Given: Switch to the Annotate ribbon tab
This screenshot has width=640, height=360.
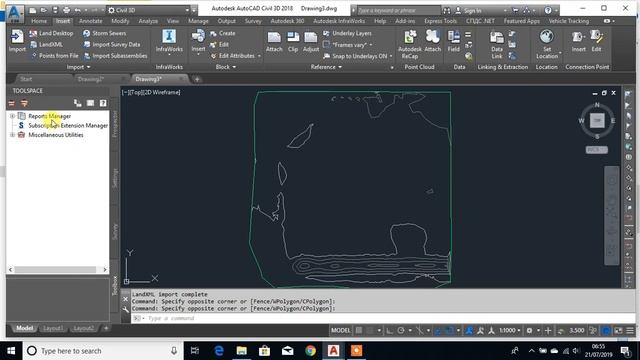Looking at the screenshot, I should tap(91, 21).
